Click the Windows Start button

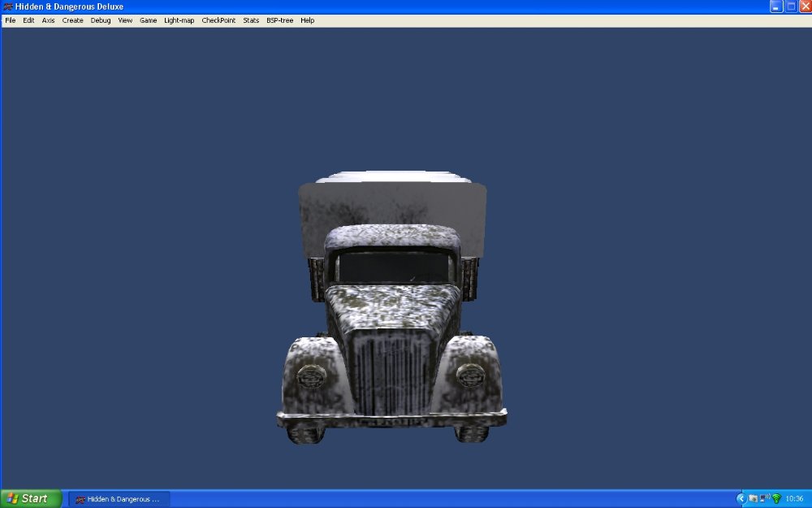pyautogui.click(x=31, y=499)
